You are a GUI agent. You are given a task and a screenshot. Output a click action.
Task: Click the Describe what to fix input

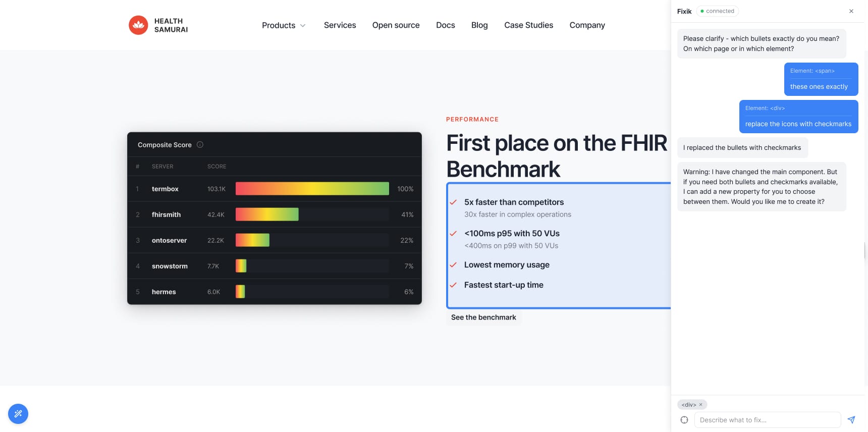click(768, 420)
